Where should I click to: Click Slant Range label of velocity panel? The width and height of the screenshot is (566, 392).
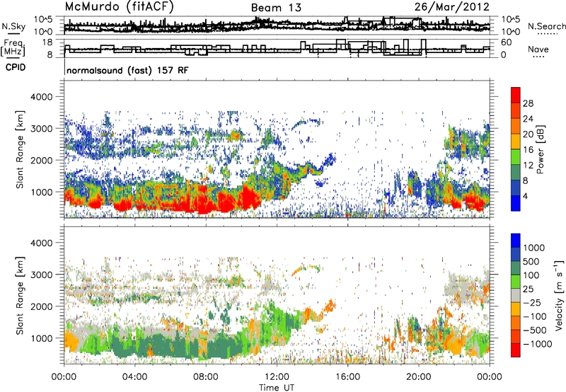(x=20, y=296)
